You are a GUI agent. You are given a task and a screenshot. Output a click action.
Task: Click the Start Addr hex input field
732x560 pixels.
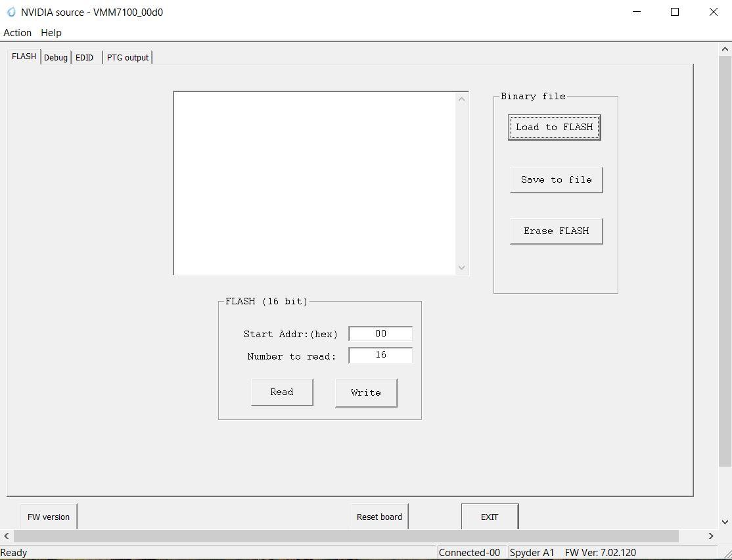click(x=380, y=333)
